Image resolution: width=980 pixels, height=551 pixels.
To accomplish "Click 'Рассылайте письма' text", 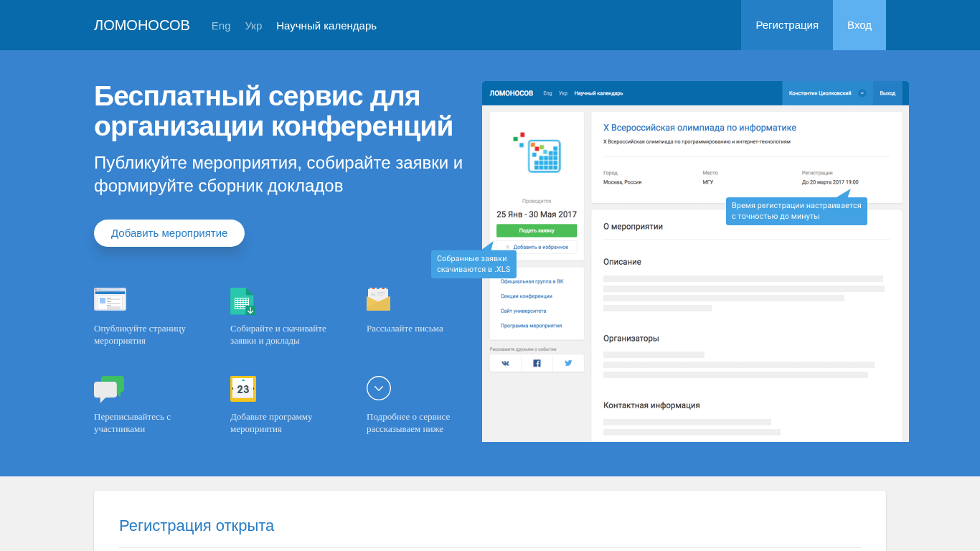I will 405,329.
